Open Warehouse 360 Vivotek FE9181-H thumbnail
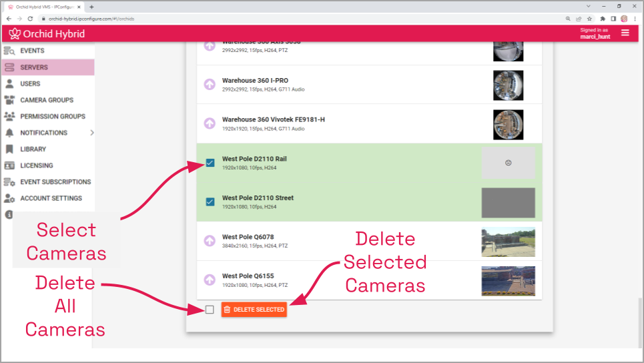Viewport: 644px width, 363px height. click(x=508, y=124)
